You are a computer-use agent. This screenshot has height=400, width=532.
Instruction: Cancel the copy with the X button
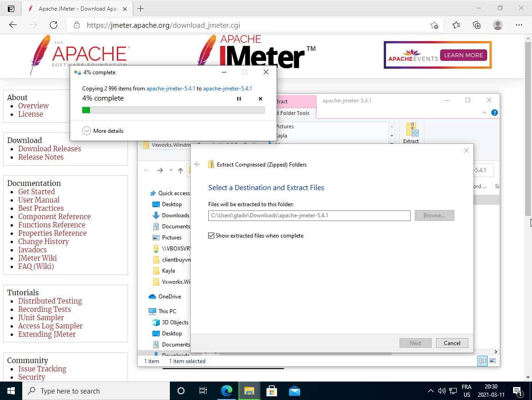click(x=260, y=99)
